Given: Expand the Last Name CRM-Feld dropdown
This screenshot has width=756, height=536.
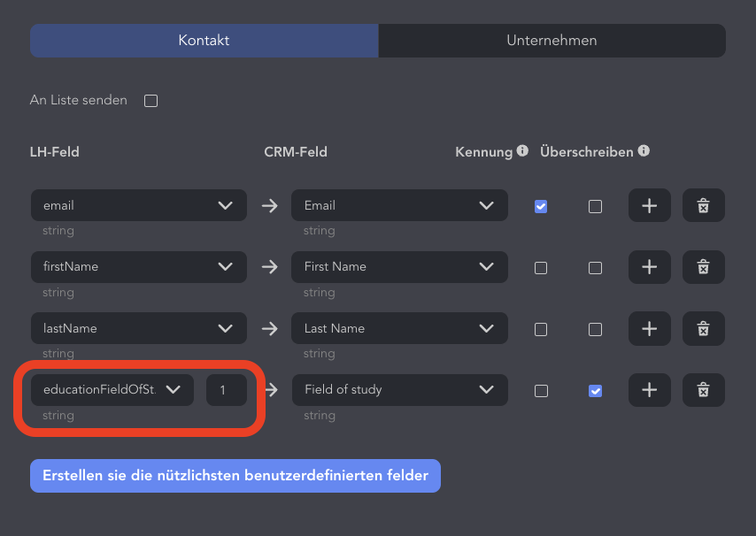Looking at the screenshot, I should coord(399,328).
